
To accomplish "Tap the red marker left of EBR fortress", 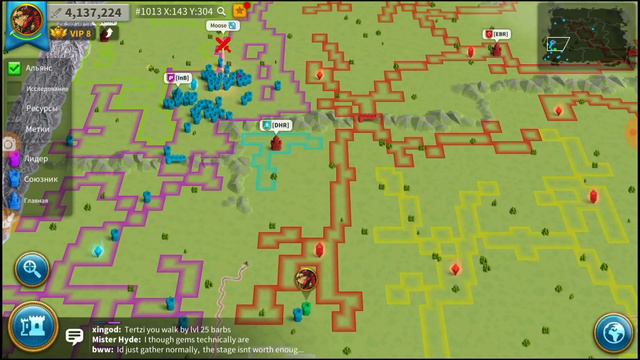I will [471, 52].
